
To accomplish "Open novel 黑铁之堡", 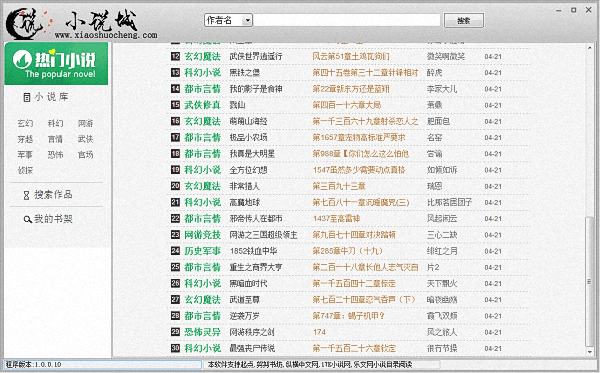I will coord(245,73).
